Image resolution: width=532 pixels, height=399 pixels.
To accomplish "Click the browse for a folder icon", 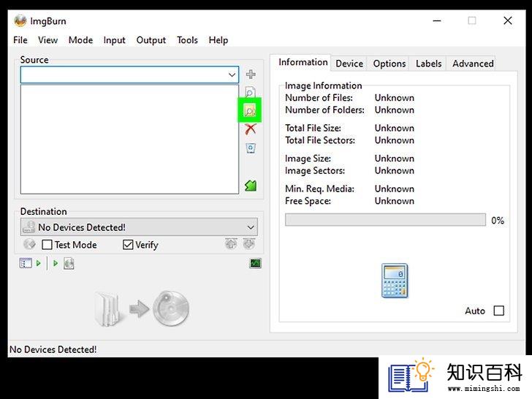I will coord(250,110).
